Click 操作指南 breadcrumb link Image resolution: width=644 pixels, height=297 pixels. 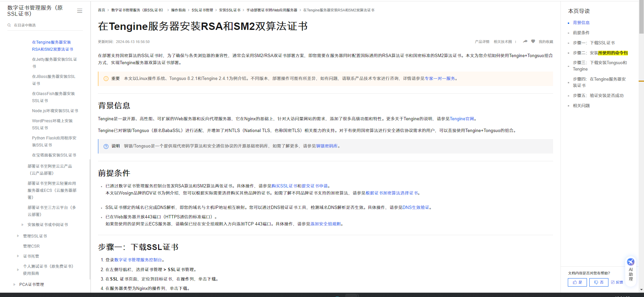pyautogui.click(x=178, y=10)
